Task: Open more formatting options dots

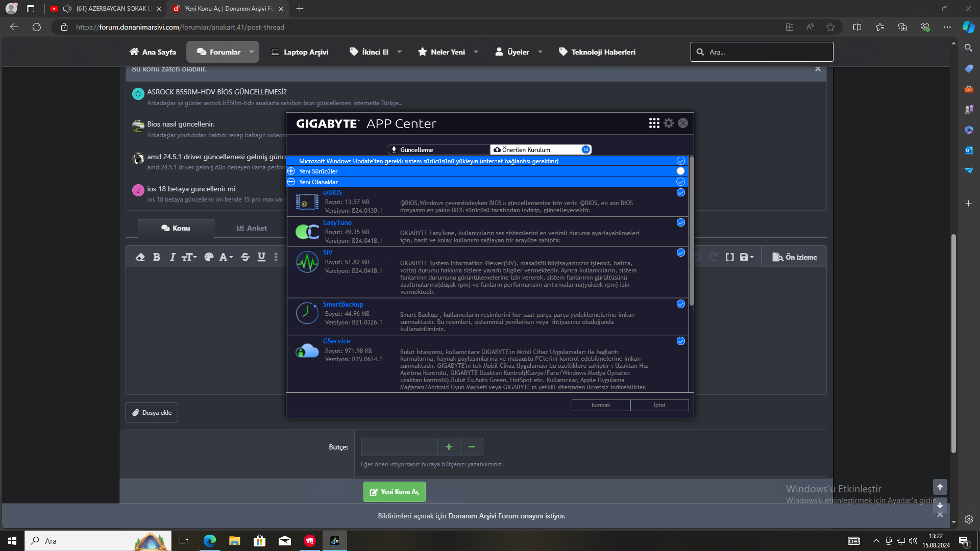Action: (276, 257)
